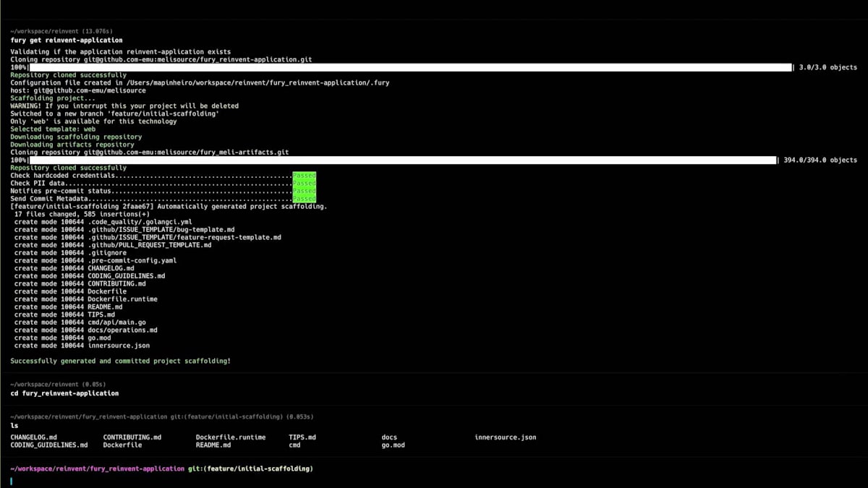Select "Downloading scaffolding repository" line
This screenshot has height=488, width=868.
76,137
